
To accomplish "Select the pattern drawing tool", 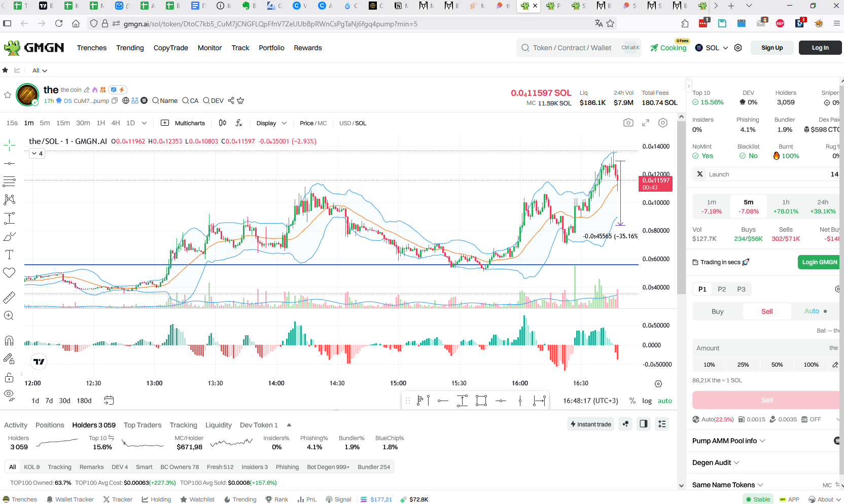I will (9, 199).
